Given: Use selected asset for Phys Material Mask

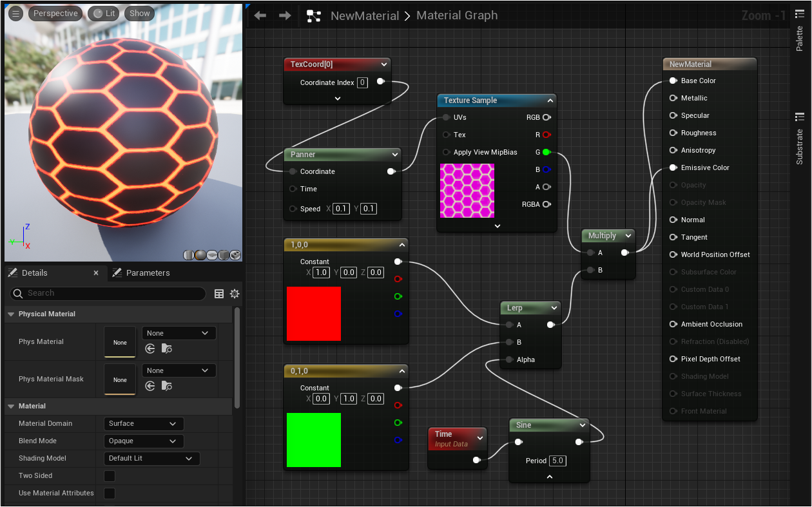Looking at the screenshot, I should coord(150,386).
